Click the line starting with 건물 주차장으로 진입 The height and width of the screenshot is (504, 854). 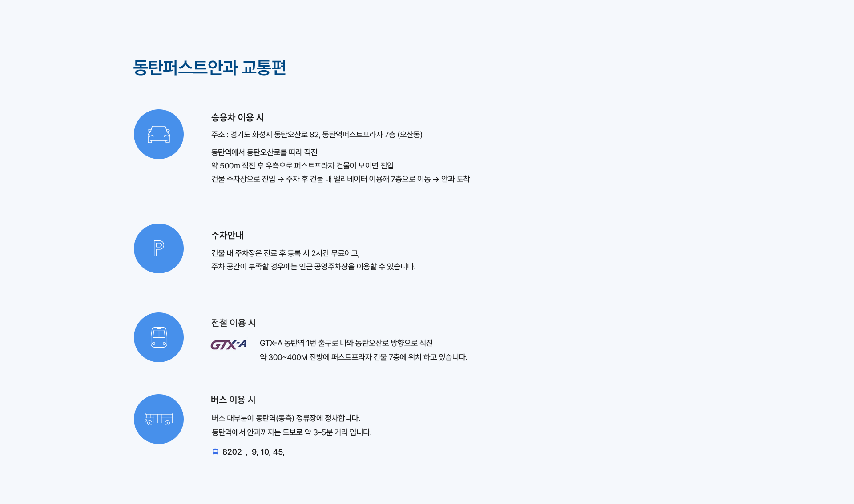pyautogui.click(x=340, y=179)
